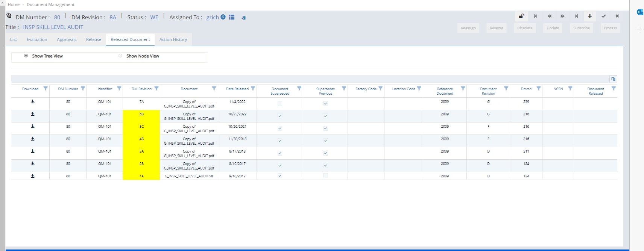Click export icon above the grid
The width and height of the screenshot is (644, 251).
coord(613,79)
